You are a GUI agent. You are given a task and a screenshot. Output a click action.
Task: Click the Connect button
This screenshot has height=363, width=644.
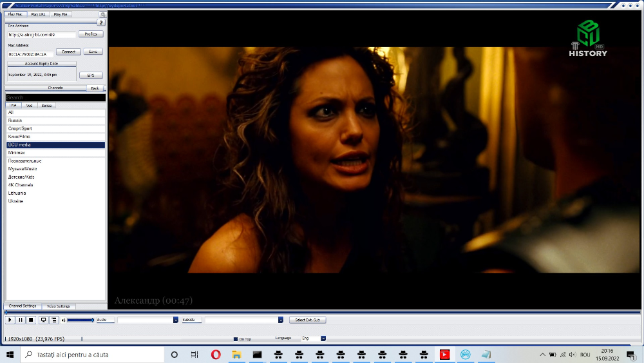coord(68,52)
